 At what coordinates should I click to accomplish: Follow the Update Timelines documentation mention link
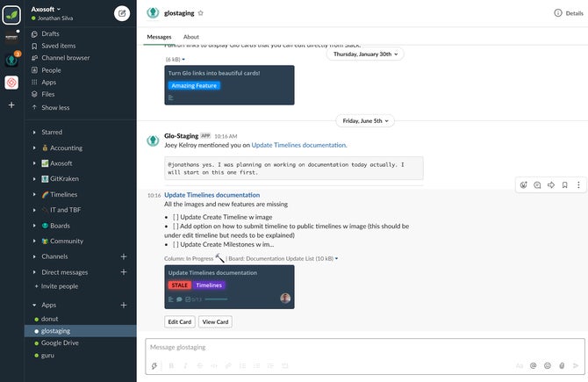299,145
